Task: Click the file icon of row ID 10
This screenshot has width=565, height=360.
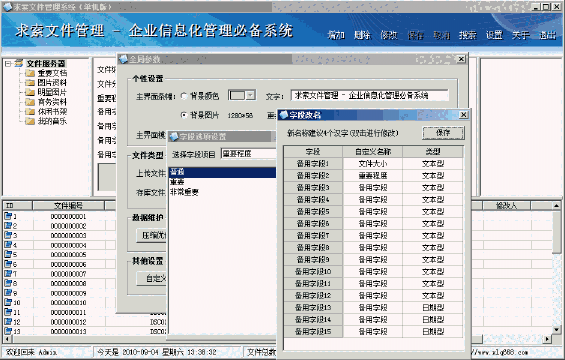Action: 8,302
